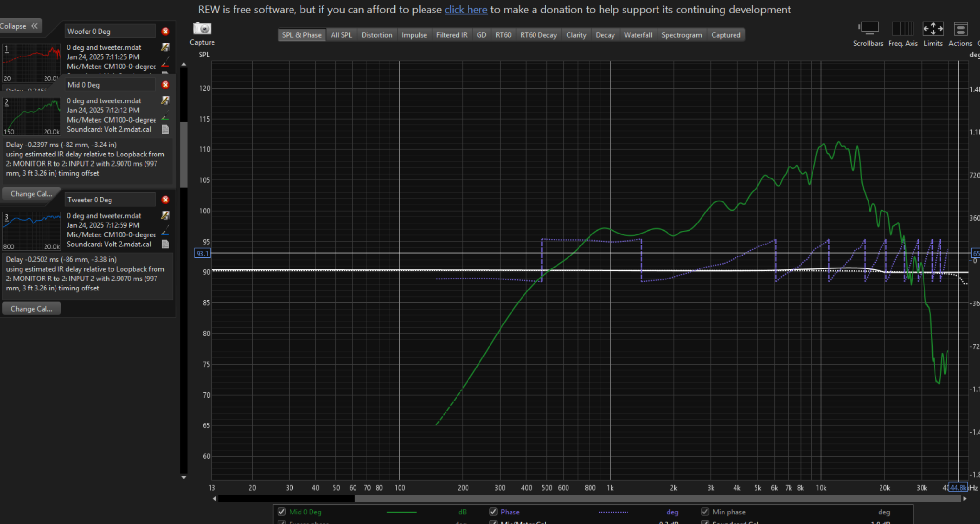Open the Captured tab
The height and width of the screenshot is (524, 980).
point(725,35)
